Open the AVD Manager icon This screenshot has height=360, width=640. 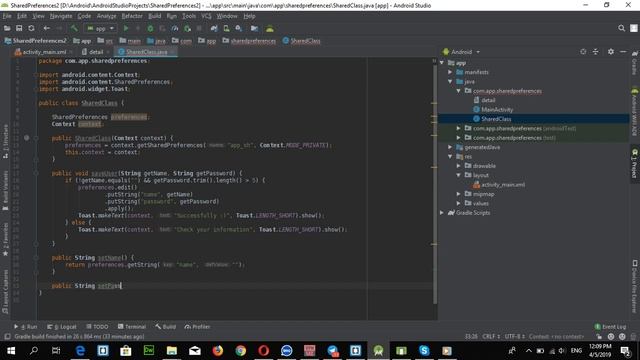pos(226,28)
